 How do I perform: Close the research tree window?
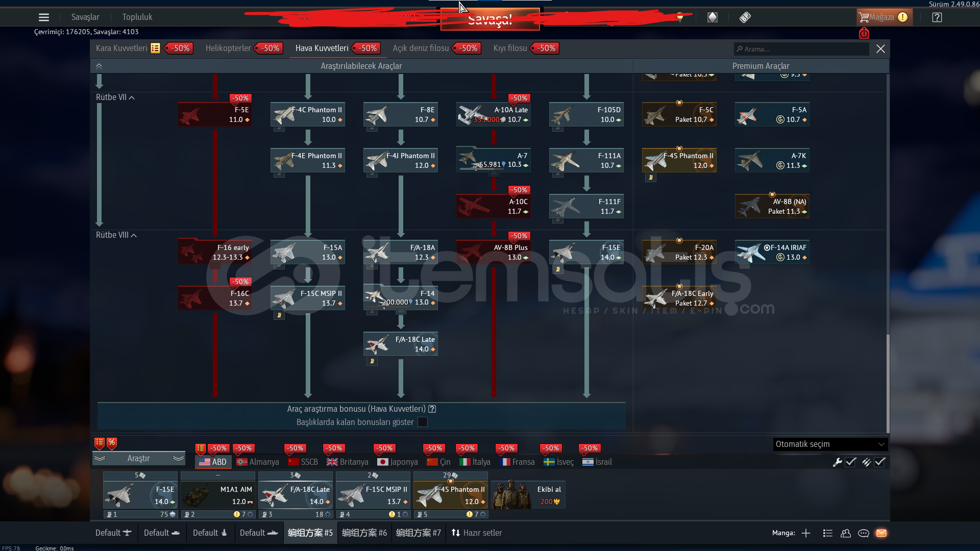coord(880,49)
